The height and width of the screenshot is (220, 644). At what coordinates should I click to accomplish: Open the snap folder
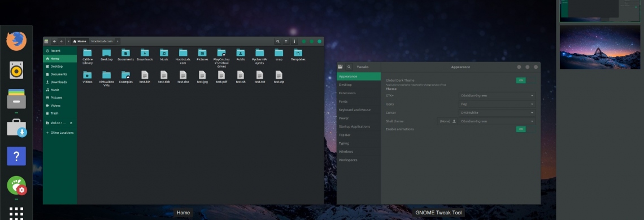(x=279, y=55)
